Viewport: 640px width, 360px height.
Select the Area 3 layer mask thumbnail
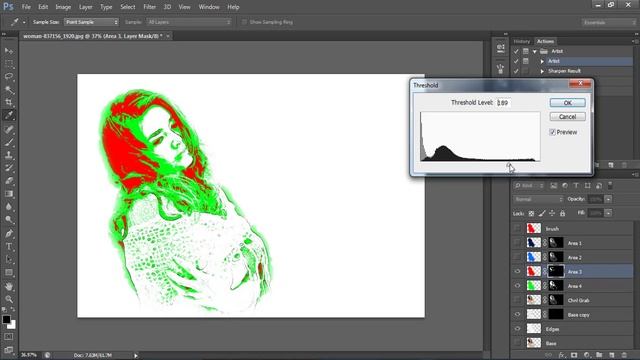(556, 271)
